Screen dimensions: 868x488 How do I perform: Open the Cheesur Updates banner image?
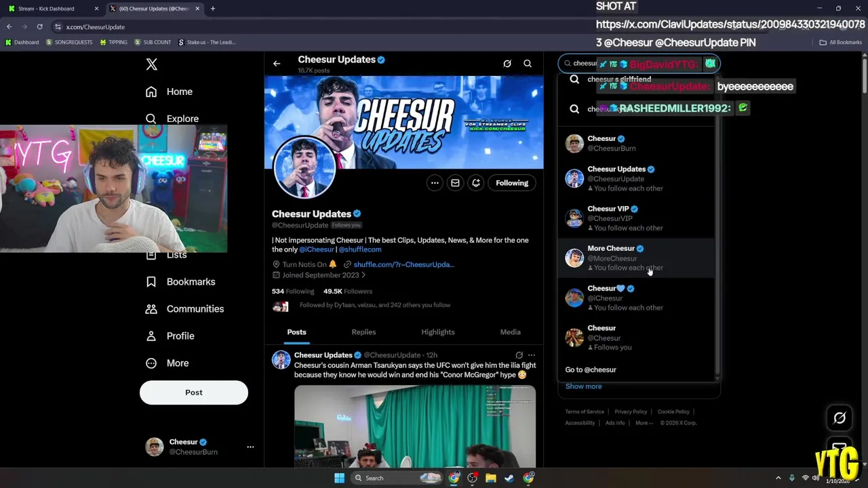tap(403, 122)
